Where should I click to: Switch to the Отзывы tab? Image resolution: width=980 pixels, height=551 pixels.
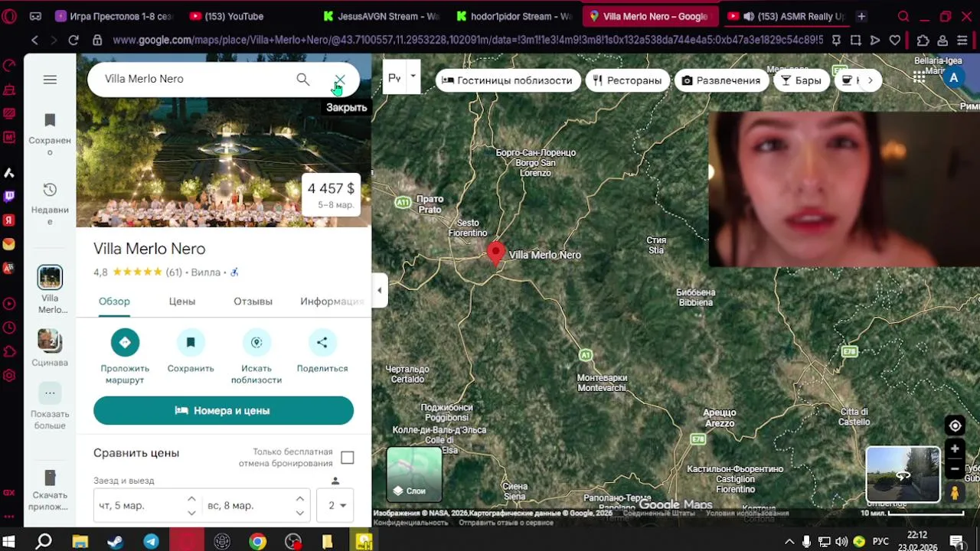[x=253, y=302]
